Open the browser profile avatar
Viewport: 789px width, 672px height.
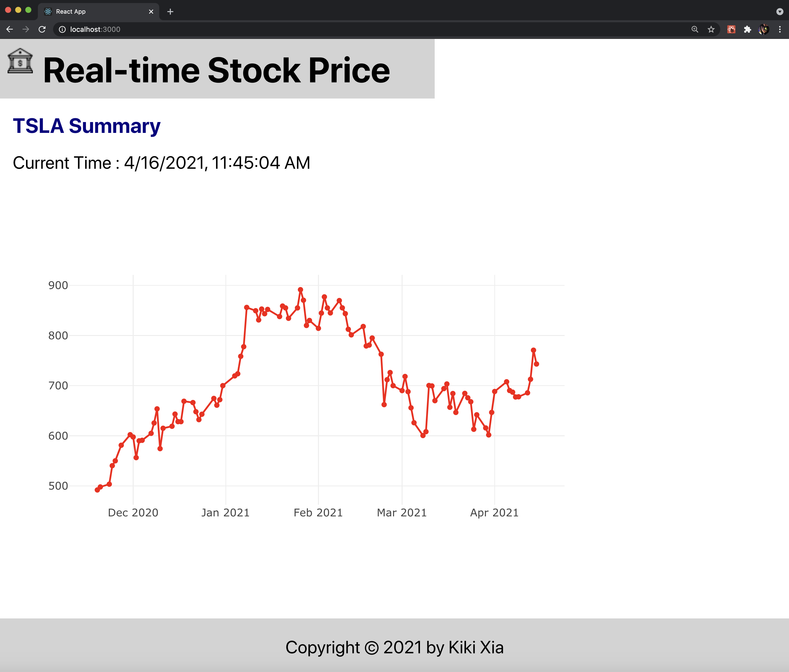pyautogui.click(x=763, y=29)
